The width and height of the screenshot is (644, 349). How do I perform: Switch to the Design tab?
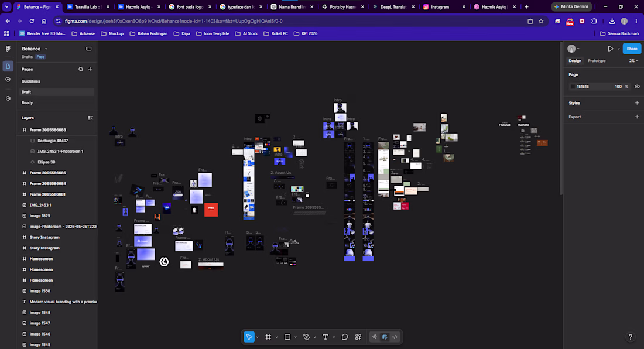[574, 61]
